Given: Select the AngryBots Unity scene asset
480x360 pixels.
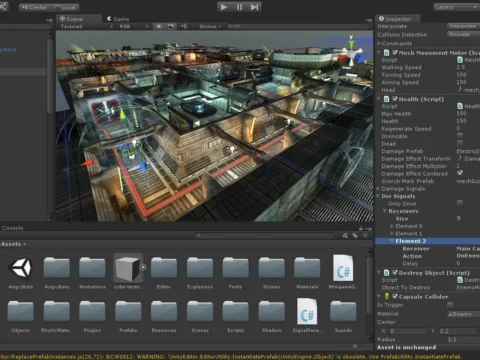Looking at the screenshot, I should tap(21, 271).
